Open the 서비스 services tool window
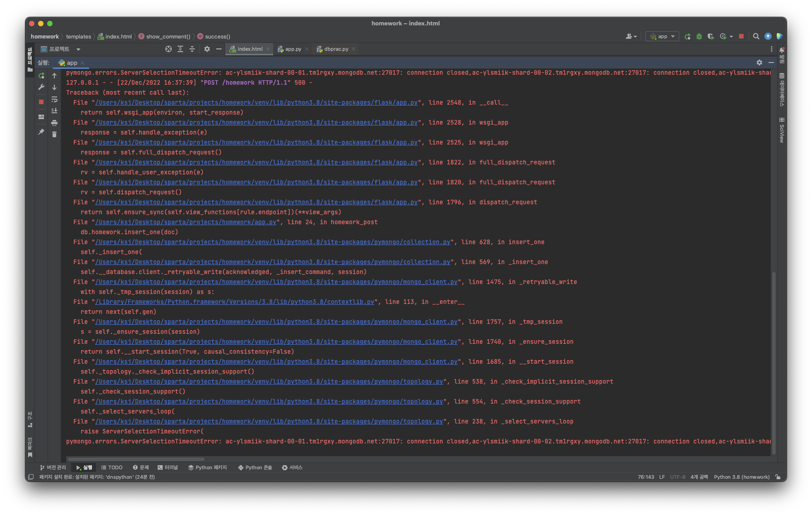Image resolution: width=812 pixels, height=515 pixels. coord(292,467)
